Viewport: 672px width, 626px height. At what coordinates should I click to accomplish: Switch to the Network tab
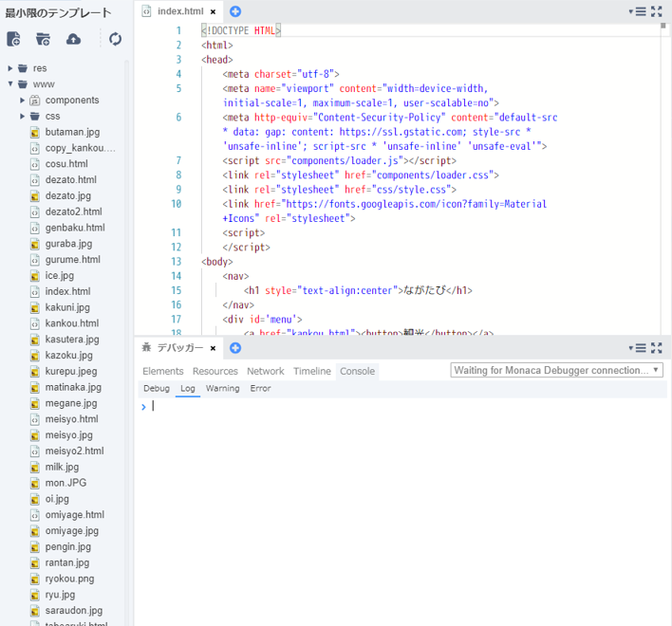point(265,371)
